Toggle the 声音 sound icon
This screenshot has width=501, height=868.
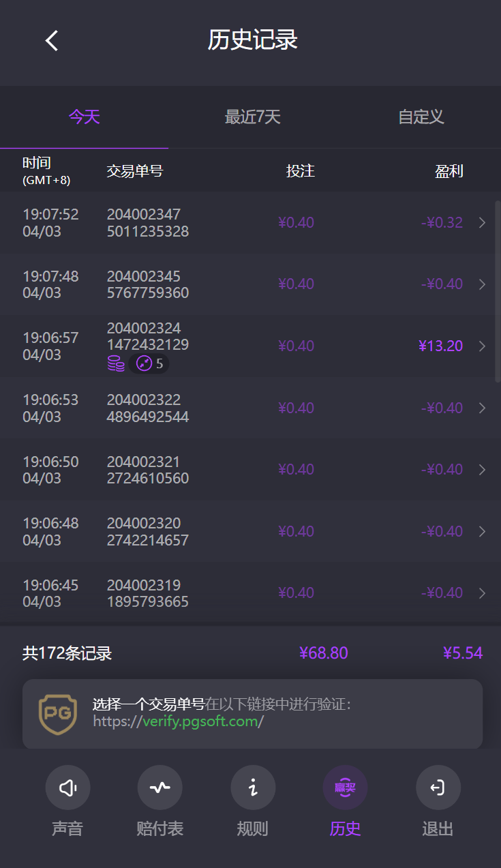(67, 788)
